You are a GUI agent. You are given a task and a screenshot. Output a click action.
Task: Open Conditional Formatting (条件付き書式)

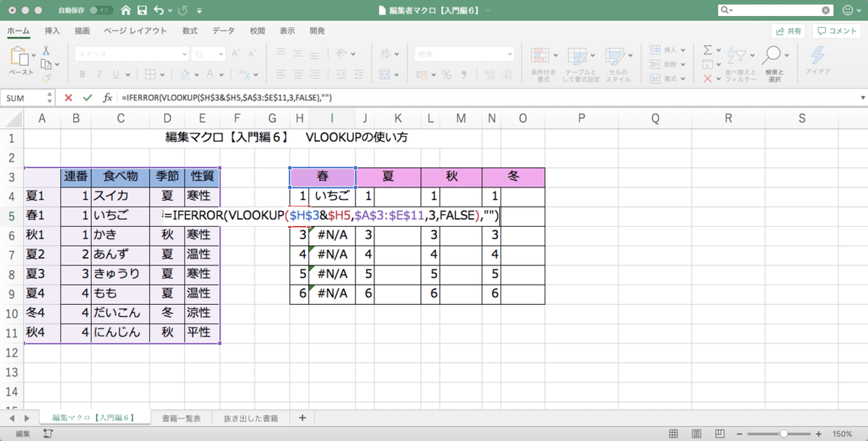pos(542,64)
